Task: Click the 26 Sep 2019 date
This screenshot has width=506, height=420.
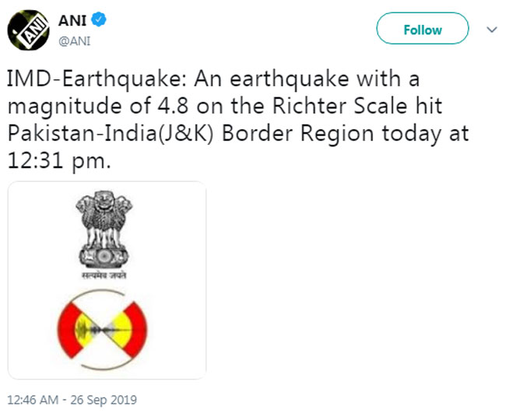Action: (104, 400)
